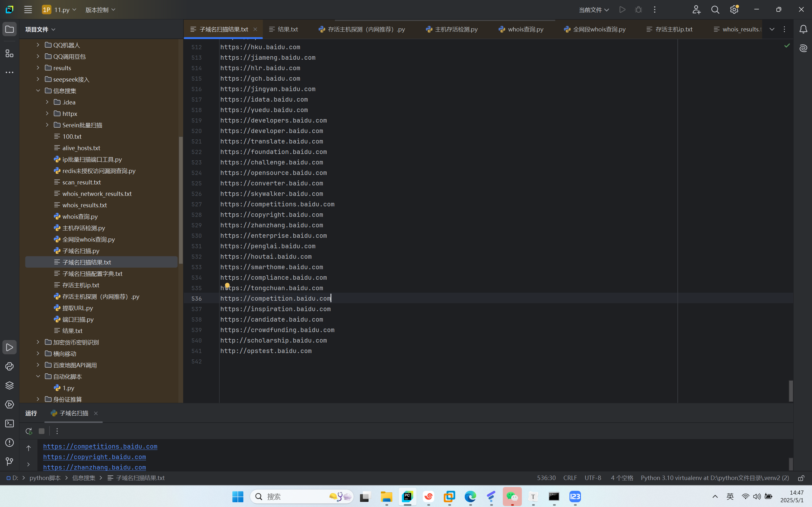812x507 pixels.
Task: Toggle the Project files panel icon
Action: point(10,30)
